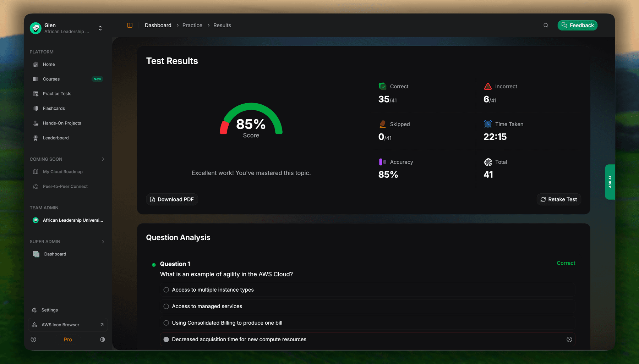Click the Skipped stat icon

click(382, 124)
